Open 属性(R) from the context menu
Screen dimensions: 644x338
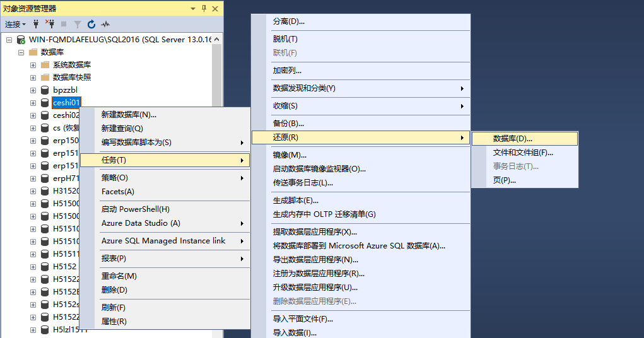click(x=114, y=322)
